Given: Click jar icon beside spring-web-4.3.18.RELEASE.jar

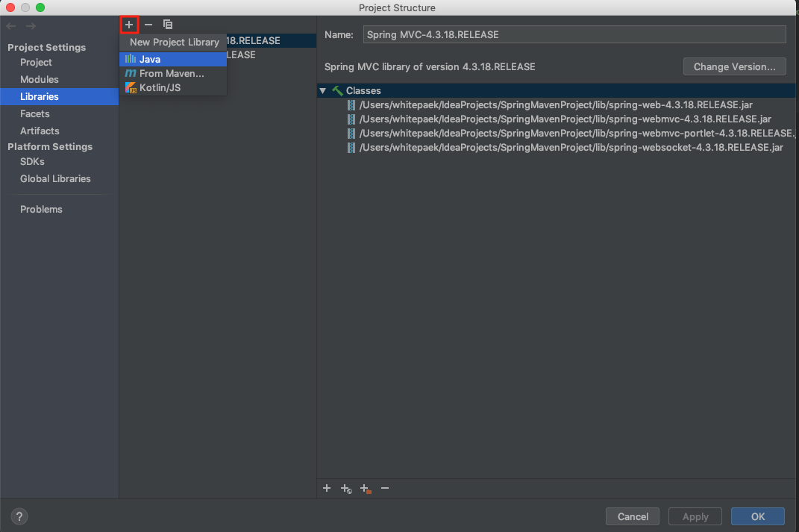Looking at the screenshot, I should (x=351, y=105).
